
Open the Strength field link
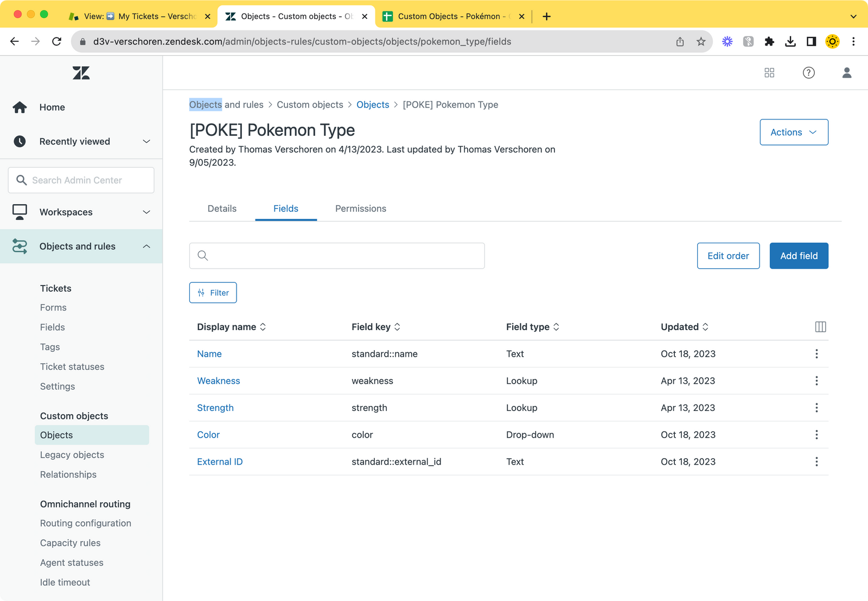point(215,407)
